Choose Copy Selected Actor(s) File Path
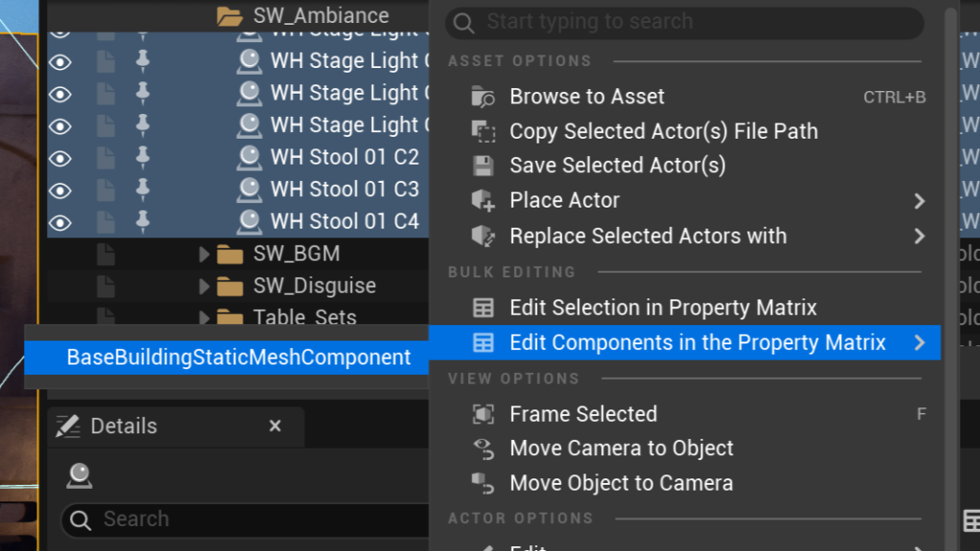Image resolution: width=980 pixels, height=551 pixels. (x=663, y=131)
